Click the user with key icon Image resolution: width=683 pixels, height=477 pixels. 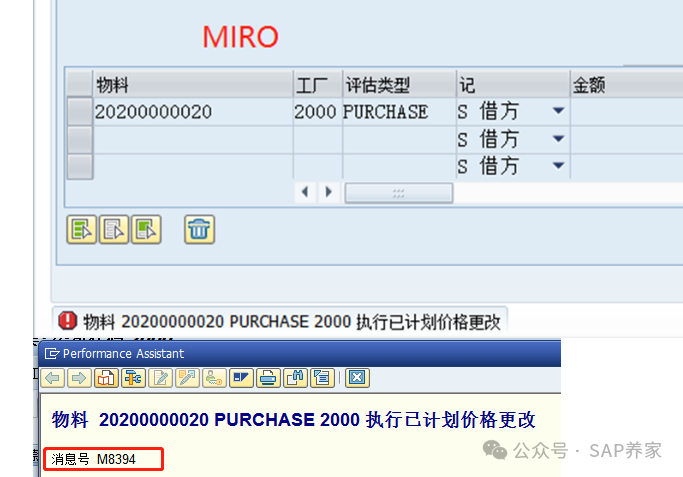(x=214, y=378)
